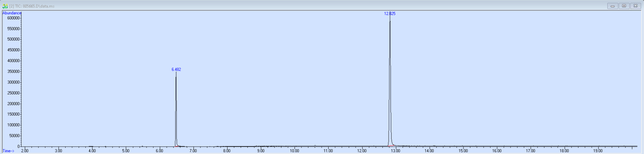Click the 5.00 time axis value

[126, 151]
